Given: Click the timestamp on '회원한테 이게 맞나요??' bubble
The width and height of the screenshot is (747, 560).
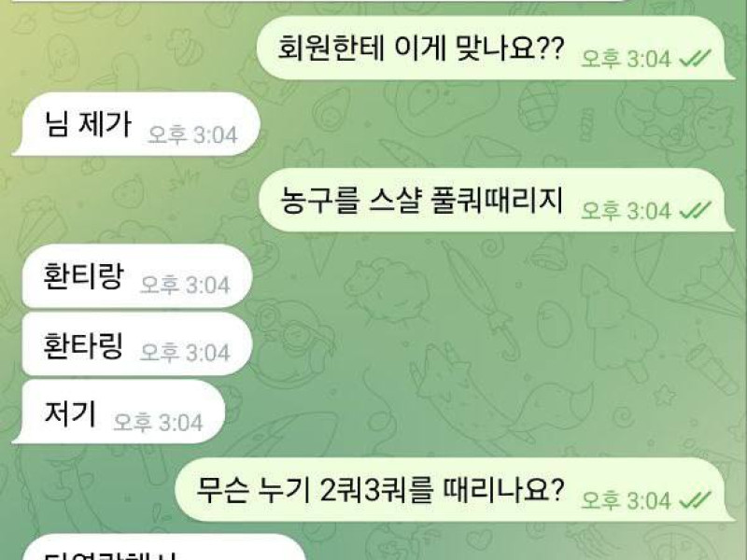Looking at the screenshot, I should (626, 59).
